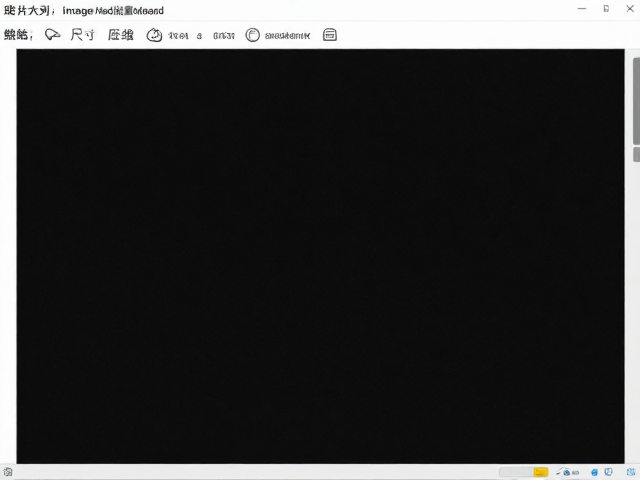Click the round clock-like icon in toolbar

pyautogui.click(x=154, y=36)
